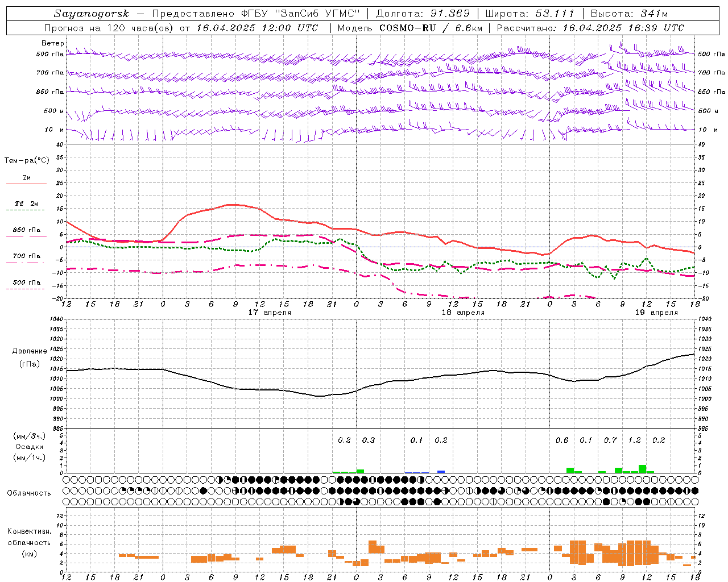Click the 0.6 precipitation amount value
728x582 pixels.
coord(562,440)
